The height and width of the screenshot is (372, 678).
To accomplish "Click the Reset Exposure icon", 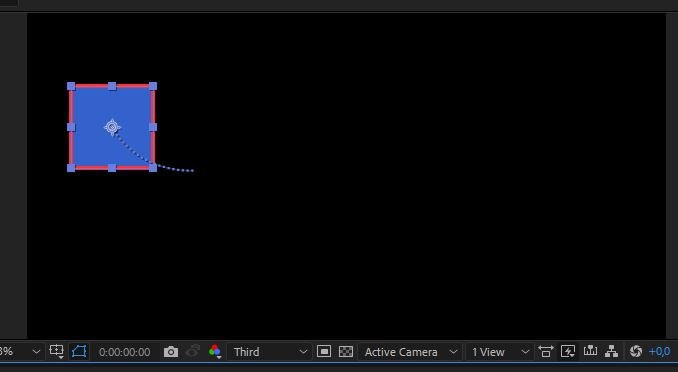I will pos(636,351).
